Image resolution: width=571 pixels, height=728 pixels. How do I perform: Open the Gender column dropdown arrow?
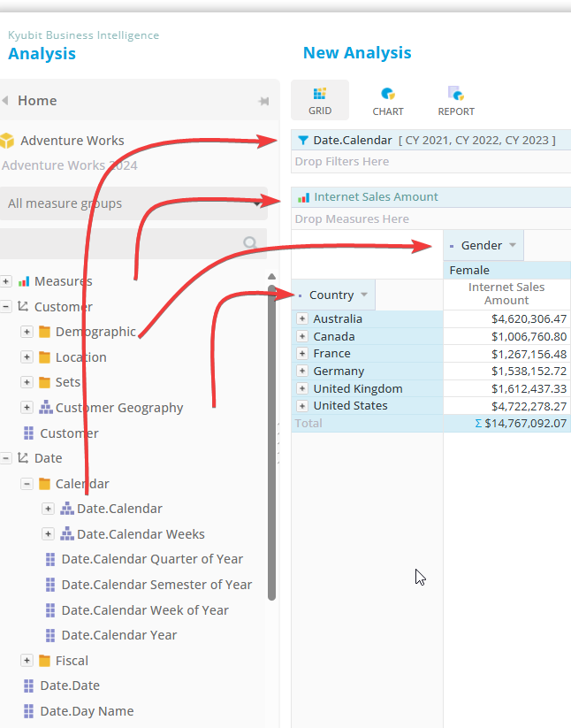pyautogui.click(x=513, y=245)
